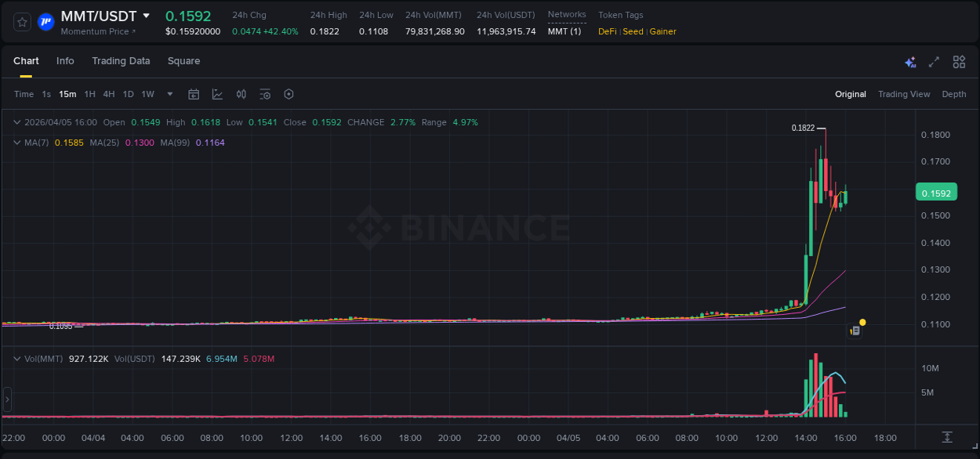Collapse the MA indicator row chevron
Image resolution: width=980 pixels, height=459 pixels.
coord(16,143)
